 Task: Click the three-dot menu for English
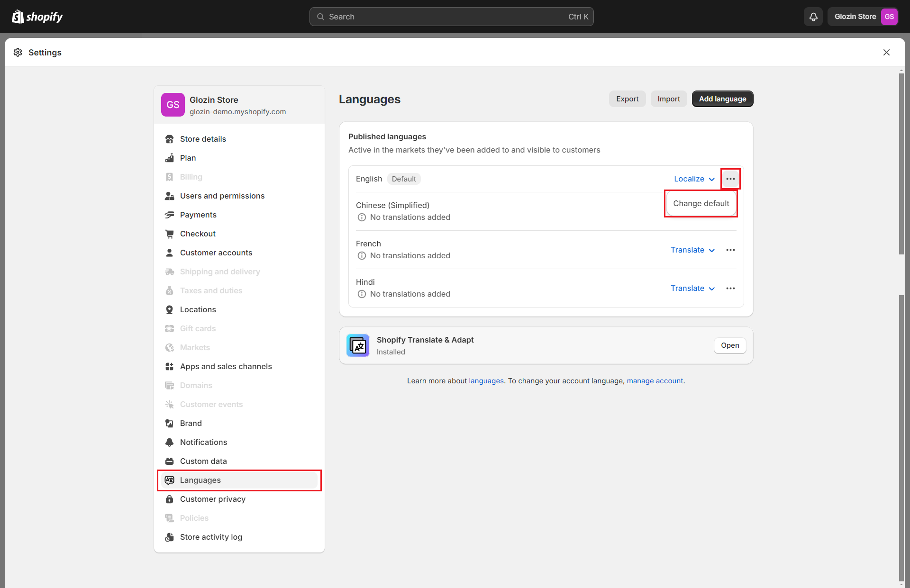click(x=730, y=179)
